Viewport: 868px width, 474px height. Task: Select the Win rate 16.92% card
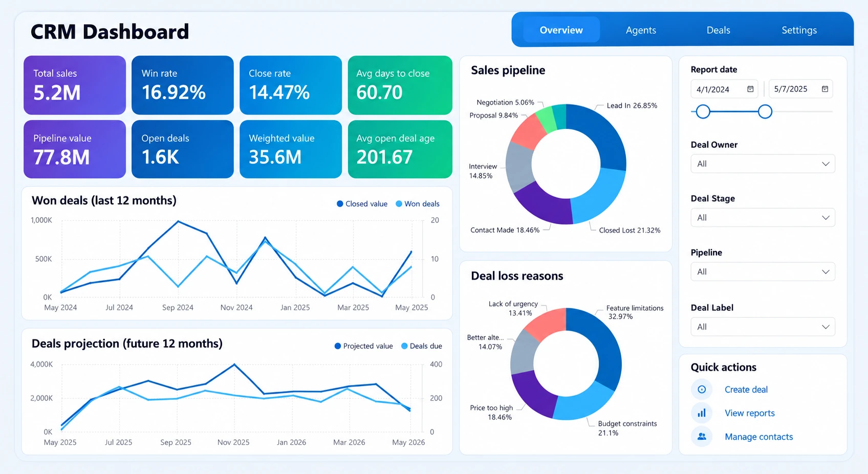pos(183,85)
